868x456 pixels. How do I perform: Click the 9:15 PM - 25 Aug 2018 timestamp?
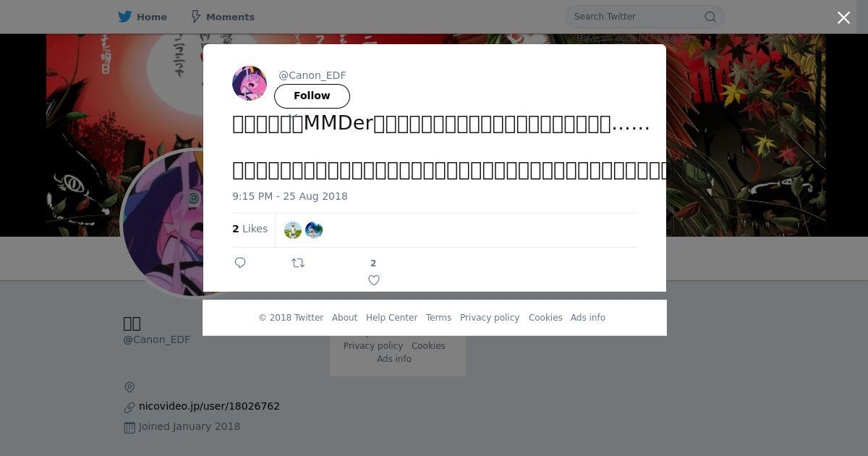pos(290,196)
